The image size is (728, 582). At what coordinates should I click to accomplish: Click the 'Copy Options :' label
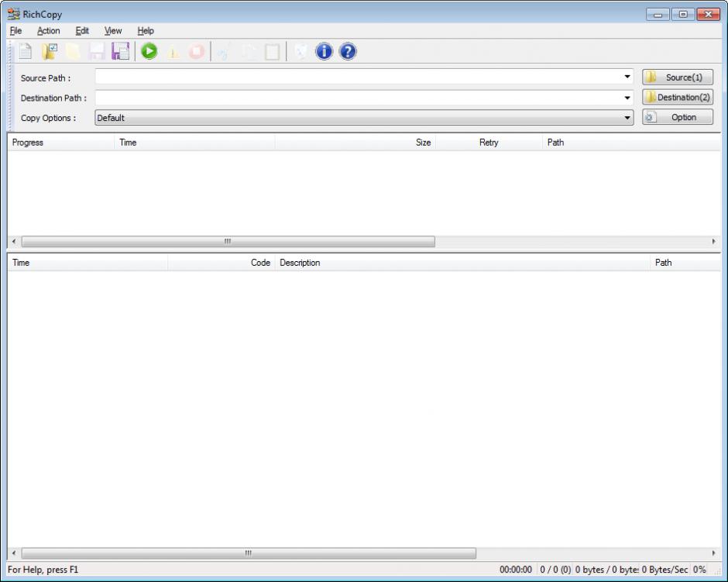(x=48, y=118)
